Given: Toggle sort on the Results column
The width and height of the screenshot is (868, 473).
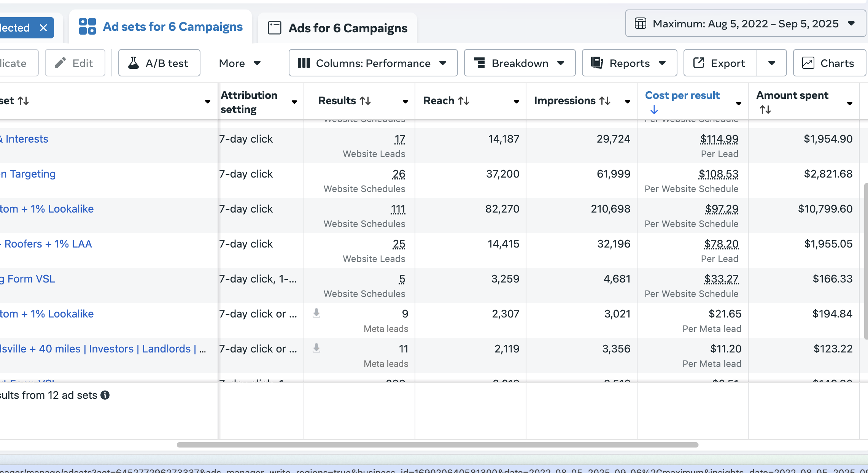Looking at the screenshot, I should 366,100.
